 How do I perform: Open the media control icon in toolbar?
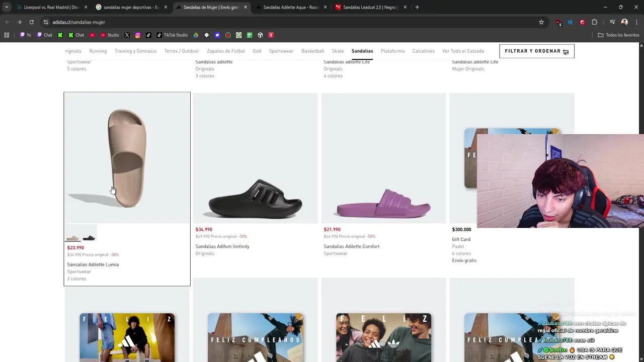click(612, 22)
